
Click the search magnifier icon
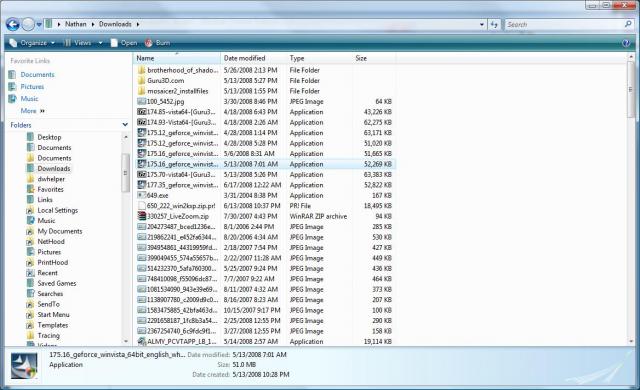(628, 24)
